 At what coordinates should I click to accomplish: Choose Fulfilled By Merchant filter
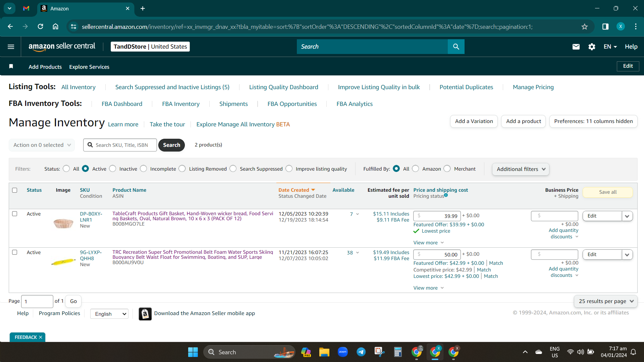[447, 169]
